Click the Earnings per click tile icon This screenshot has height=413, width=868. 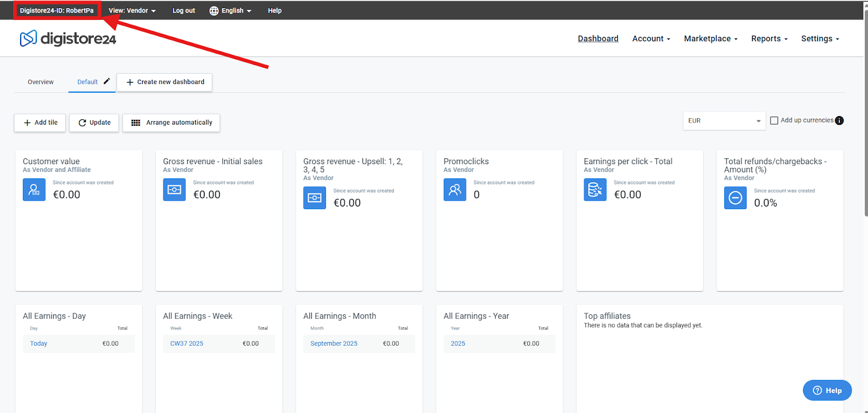pyautogui.click(x=595, y=190)
